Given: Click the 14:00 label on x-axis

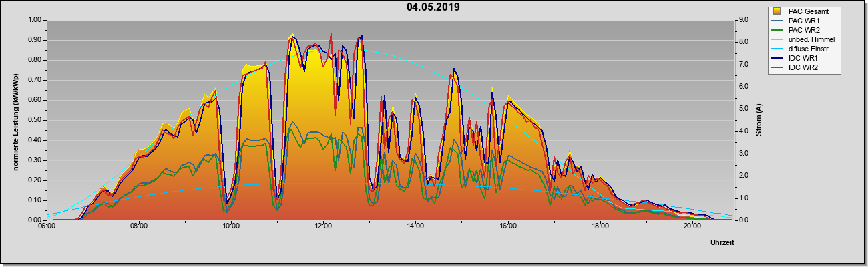Looking at the screenshot, I should coord(415,226).
